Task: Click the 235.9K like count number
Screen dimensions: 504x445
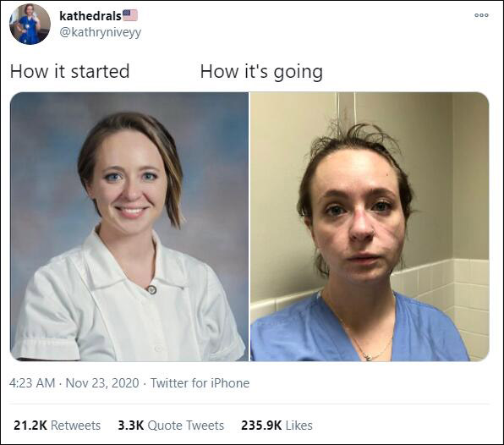Action: pos(261,426)
